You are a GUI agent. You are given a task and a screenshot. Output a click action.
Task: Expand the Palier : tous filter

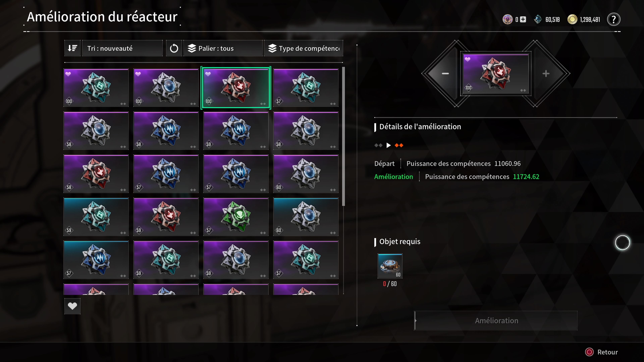[223, 48]
